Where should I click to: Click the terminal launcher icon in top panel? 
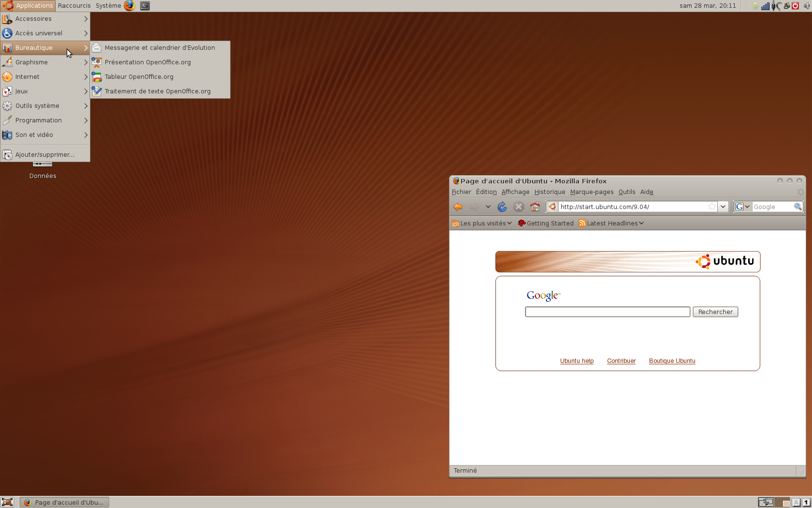point(145,6)
